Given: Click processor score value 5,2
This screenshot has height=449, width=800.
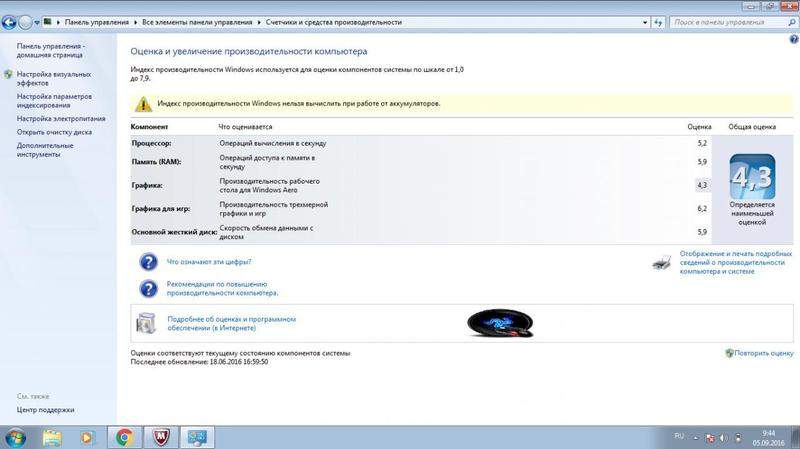Looking at the screenshot, I should (702, 143).
